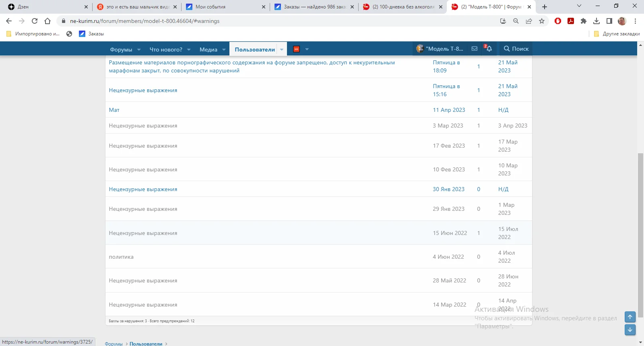Image resolution: width=644 pixels, height=346 pixels.
Task: Share this page via address bar icon
Action: (529, 21)
